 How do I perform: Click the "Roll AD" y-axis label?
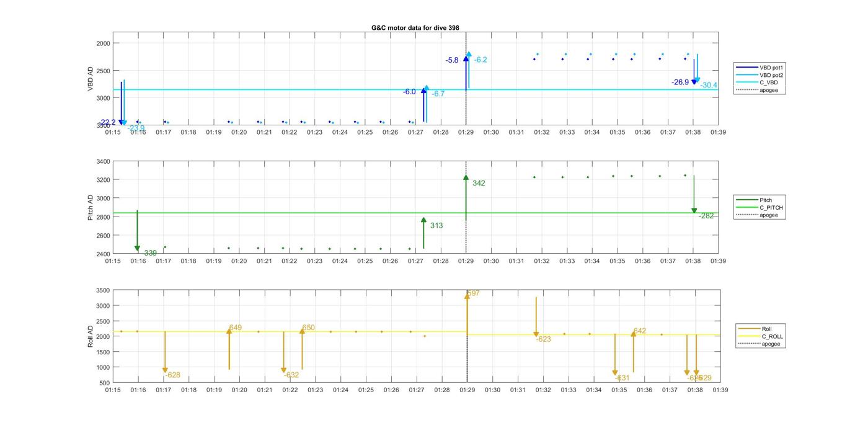click(x=90, y=336)
